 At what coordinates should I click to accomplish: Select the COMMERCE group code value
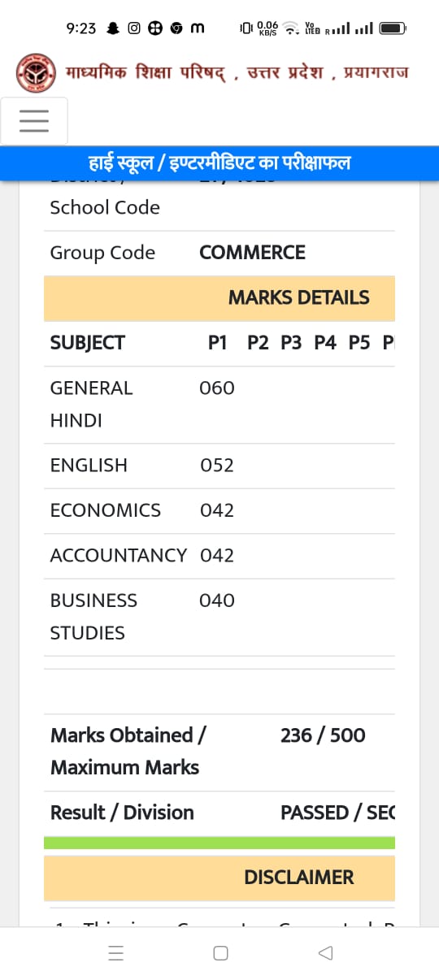252,253
